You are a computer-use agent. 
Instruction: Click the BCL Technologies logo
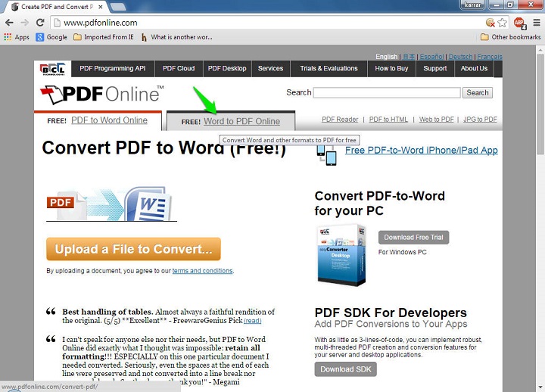[53, 69]
